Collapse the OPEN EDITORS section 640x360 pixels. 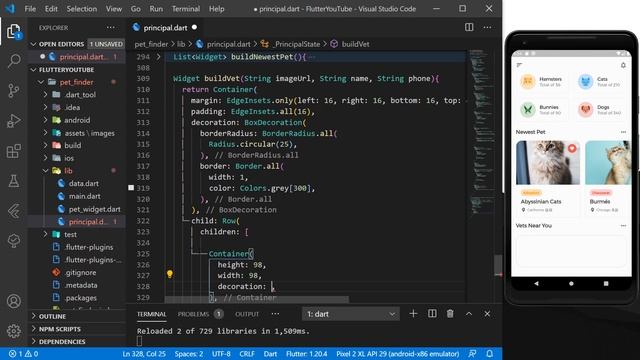click(x=33, y=44)
